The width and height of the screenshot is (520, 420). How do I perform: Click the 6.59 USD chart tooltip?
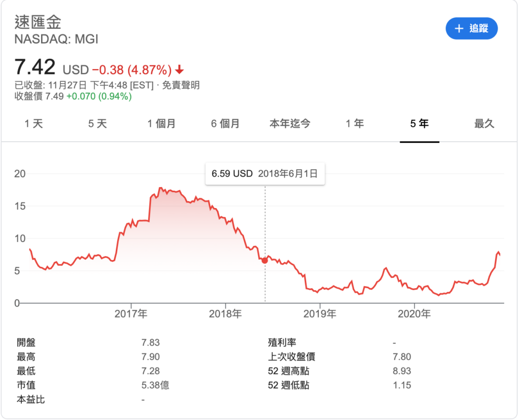tap(265, 173)
